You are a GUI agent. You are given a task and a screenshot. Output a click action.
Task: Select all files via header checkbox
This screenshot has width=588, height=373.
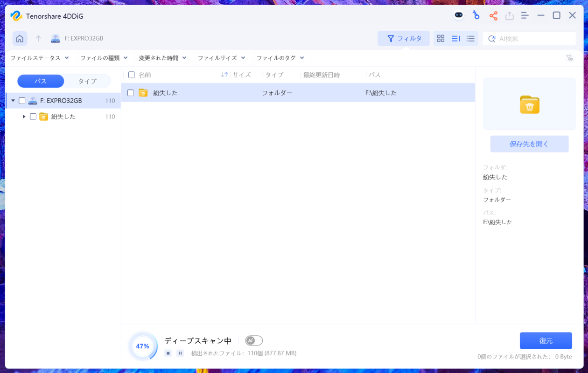132,75
